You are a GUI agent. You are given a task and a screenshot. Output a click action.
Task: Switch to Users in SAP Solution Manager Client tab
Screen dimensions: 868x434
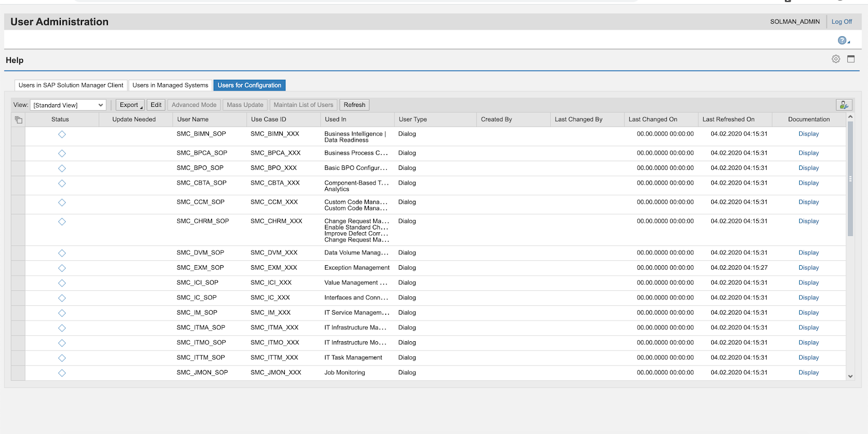tap(71, 85)
